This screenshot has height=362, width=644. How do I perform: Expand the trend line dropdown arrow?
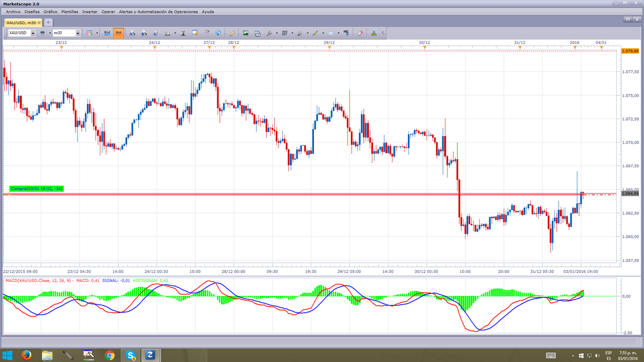(323, 33)
